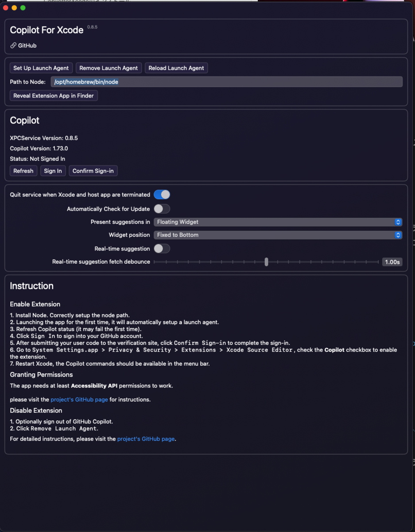This screenshot has width=415, height=532.
Task: Click the green zoom window button
Action: pos(23,8)
